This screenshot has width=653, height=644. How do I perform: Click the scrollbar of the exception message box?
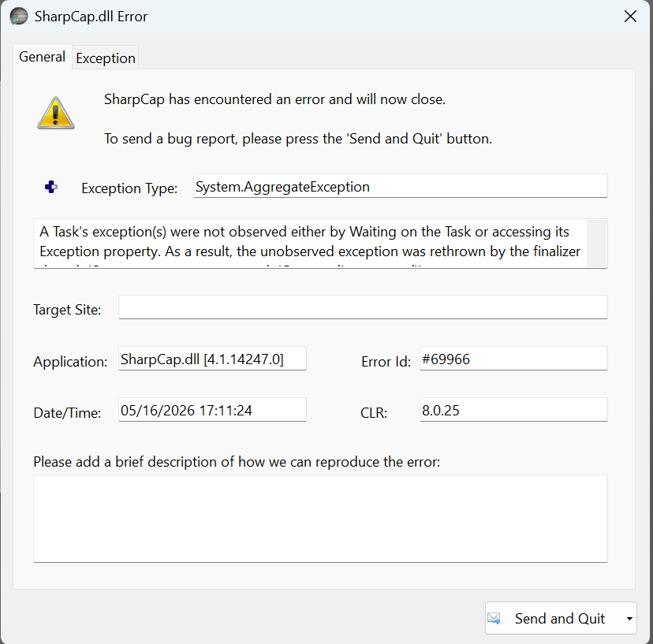point(596,244)
